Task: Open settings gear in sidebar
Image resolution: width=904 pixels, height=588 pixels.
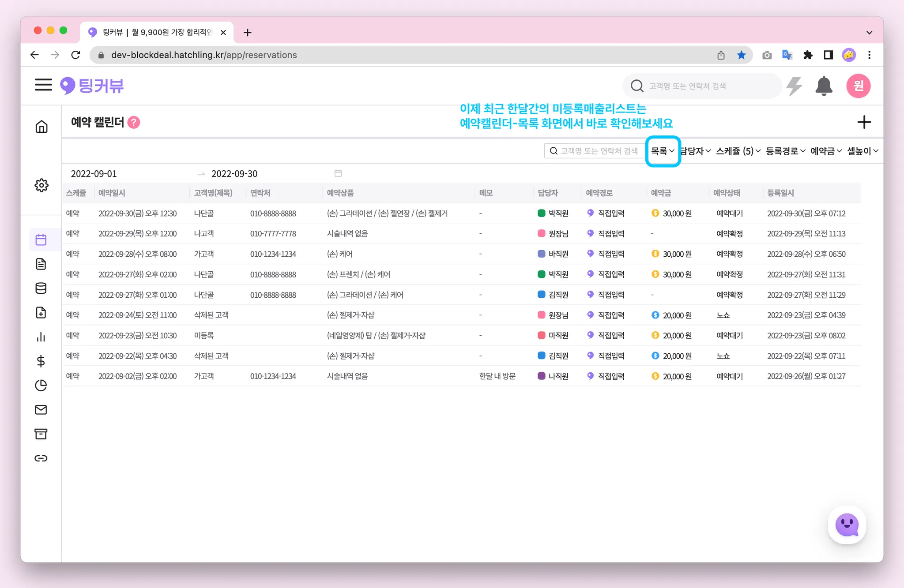Action: (x=41, y=185)
